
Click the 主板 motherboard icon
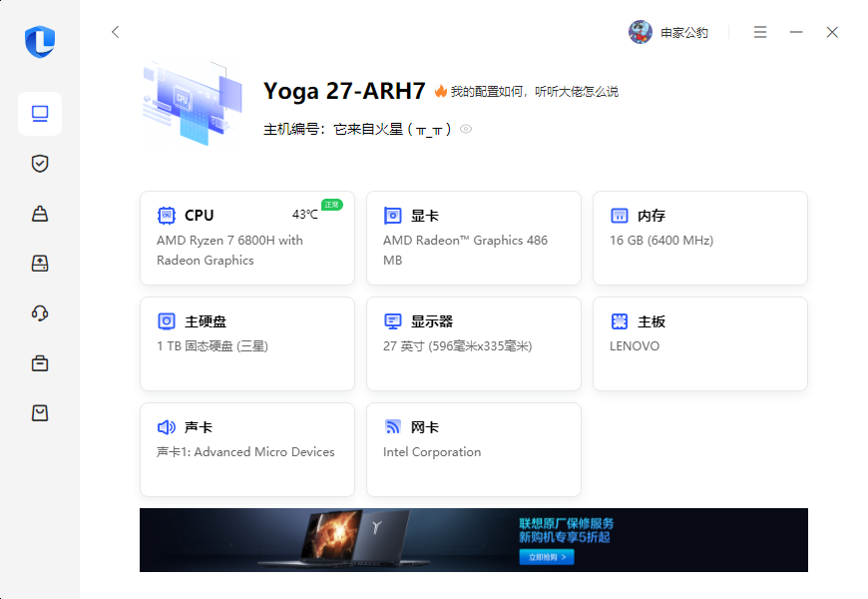pyautogui.click(x=620, y=320)
